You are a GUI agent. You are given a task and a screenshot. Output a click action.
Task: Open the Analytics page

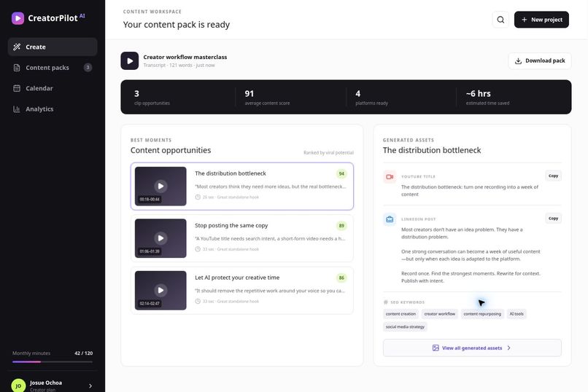coord(52,109)
